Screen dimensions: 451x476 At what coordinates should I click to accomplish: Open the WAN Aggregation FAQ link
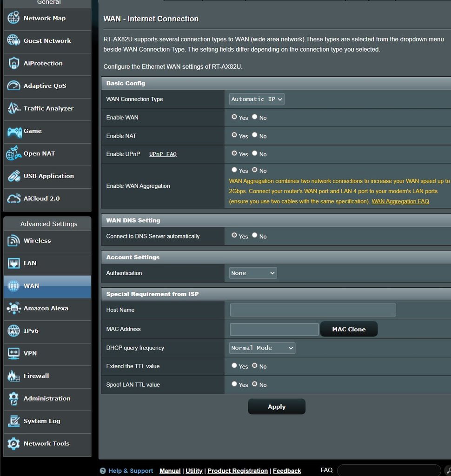400,201
